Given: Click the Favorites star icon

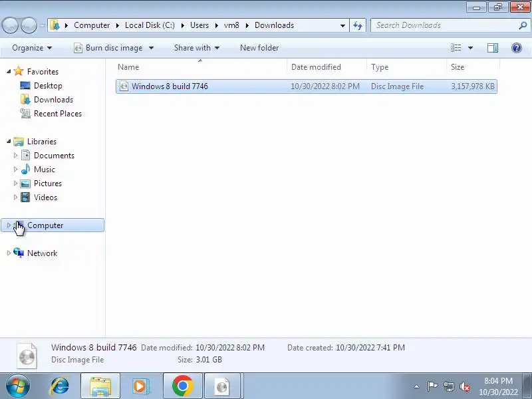Looking at the screenshot, I should [19, 71].
